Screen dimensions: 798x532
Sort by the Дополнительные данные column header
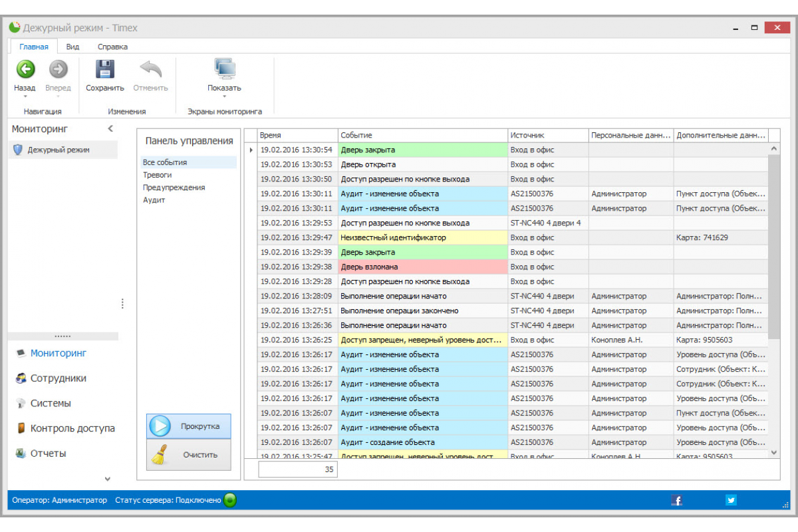721,135
